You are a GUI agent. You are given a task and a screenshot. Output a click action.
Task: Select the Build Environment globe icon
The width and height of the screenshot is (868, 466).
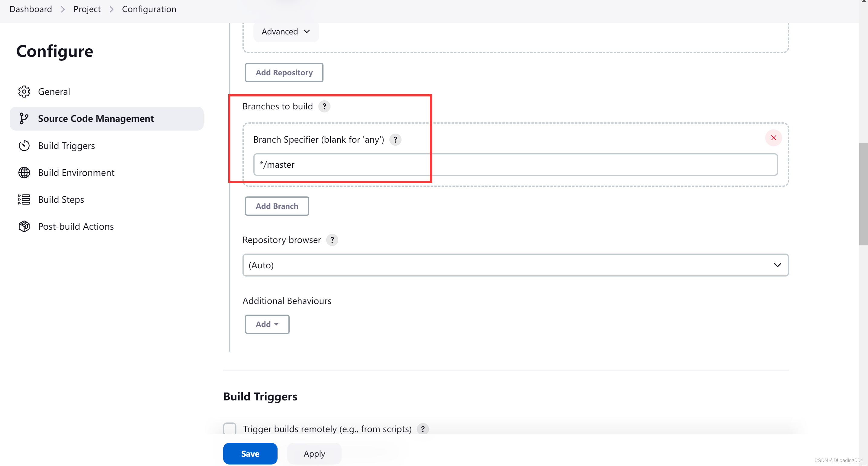click(24, 172)
